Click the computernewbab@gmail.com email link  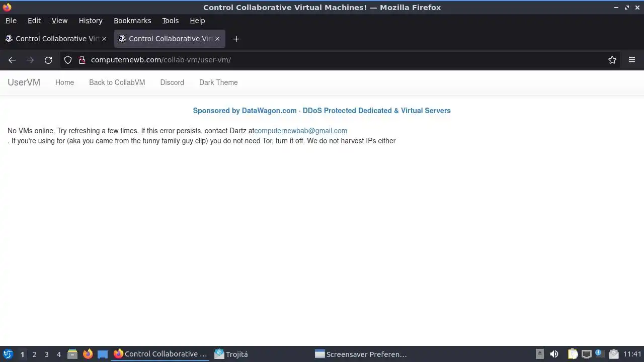(x=301, y=131)
